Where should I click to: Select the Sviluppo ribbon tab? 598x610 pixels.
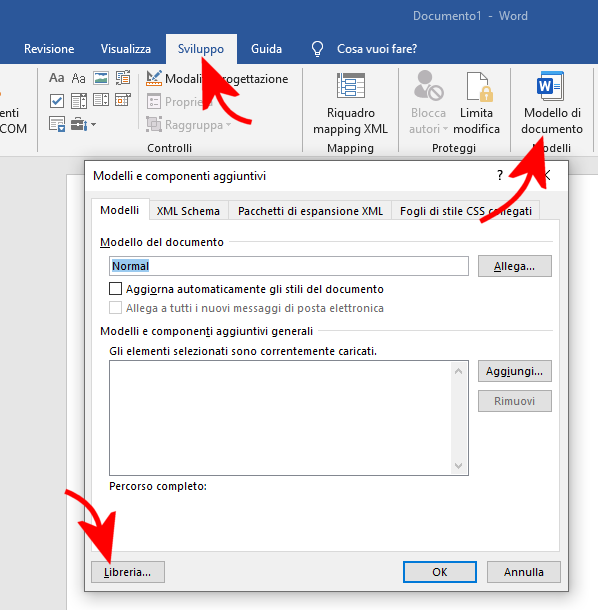[201, 49]
